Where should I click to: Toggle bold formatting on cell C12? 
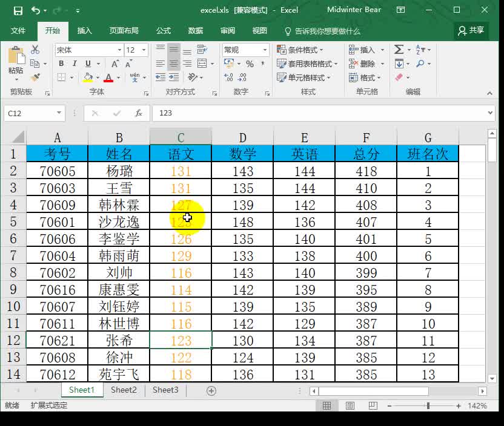(61, 64)
